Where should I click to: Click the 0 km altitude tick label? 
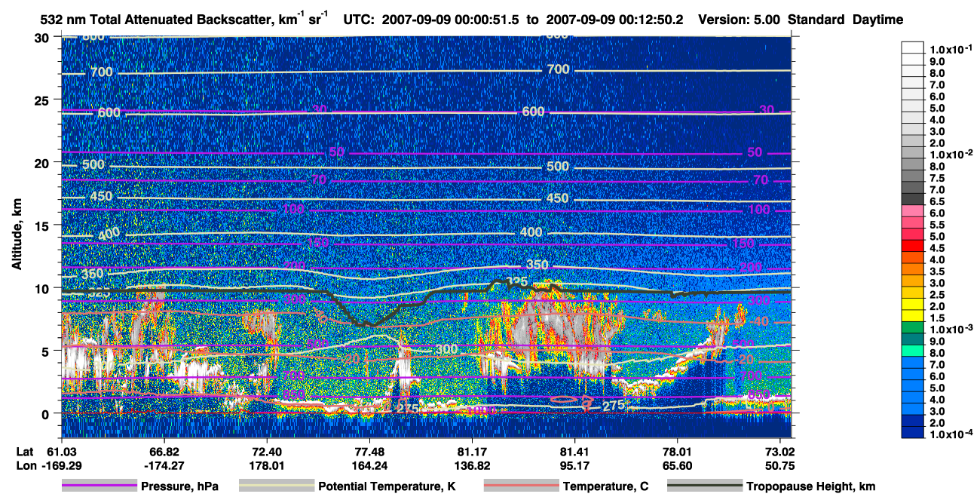47,413
